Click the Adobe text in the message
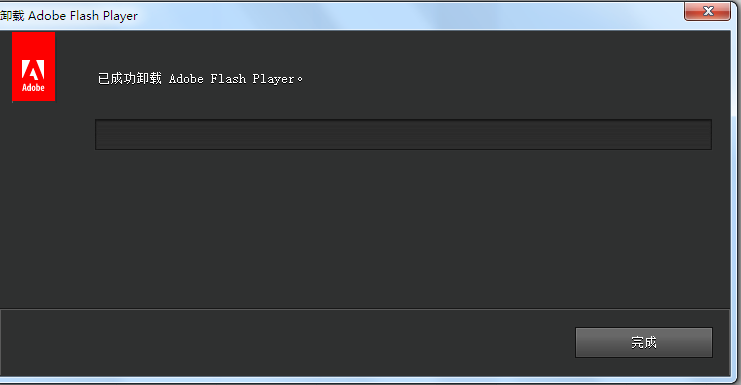The image size is (741, 385). (x=186, y=79)
